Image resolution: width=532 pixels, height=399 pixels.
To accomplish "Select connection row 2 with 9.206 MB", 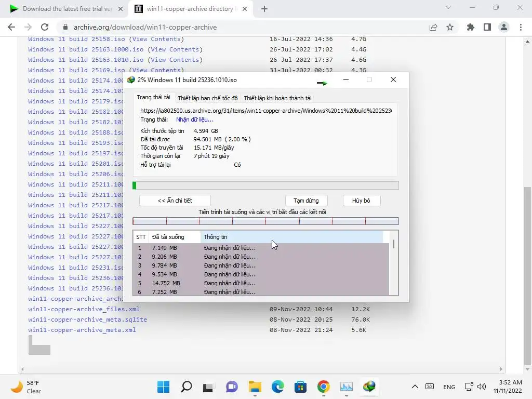I will 261,257.
